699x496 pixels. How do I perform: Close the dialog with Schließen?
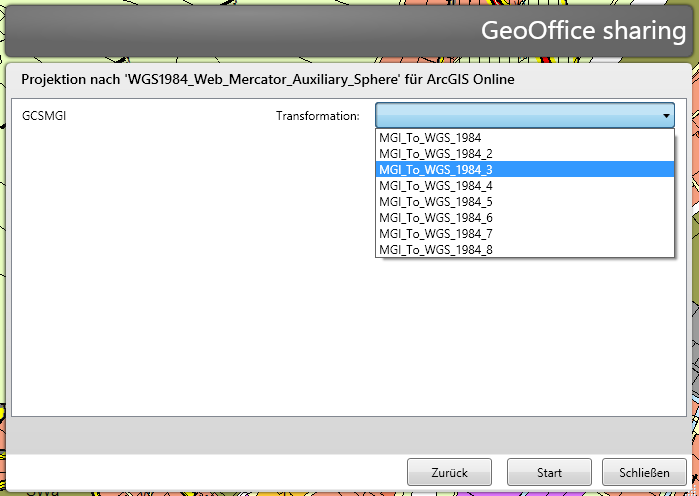coord(644,472)
